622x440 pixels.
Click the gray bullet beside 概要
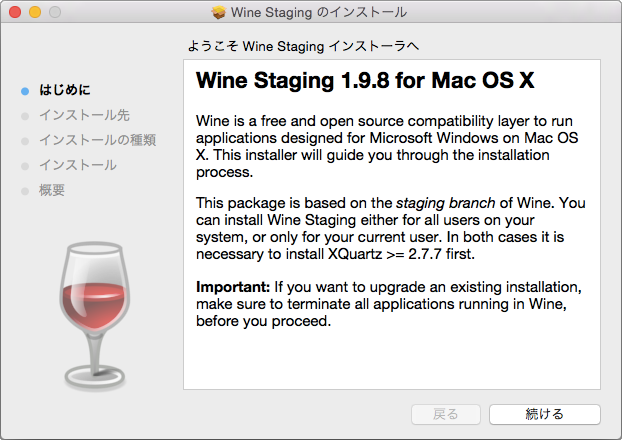(x=25, y=191)
